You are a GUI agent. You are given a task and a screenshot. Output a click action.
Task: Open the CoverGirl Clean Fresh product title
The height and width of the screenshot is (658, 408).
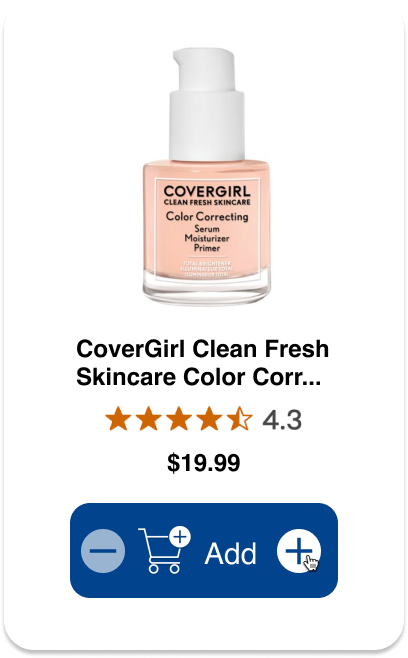202,363
